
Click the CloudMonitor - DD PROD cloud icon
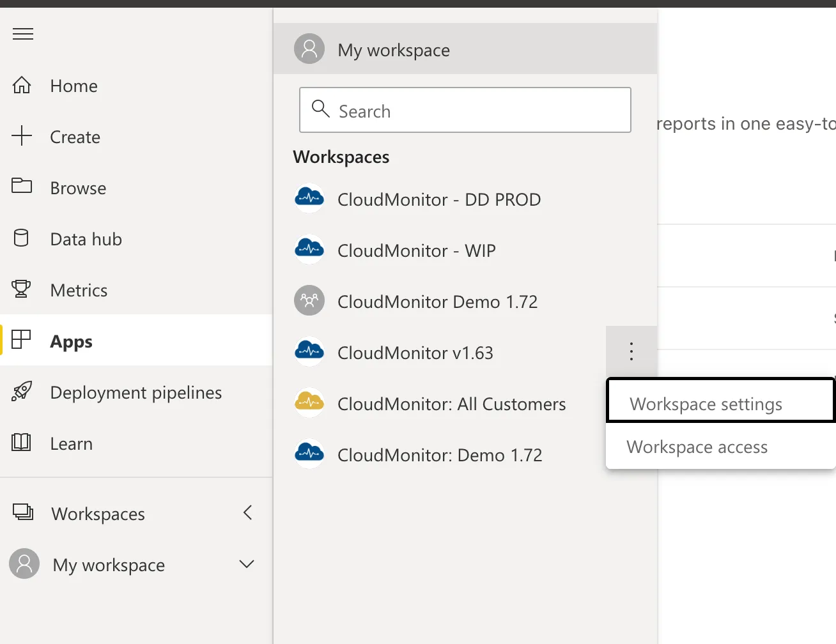coord(309,199)
